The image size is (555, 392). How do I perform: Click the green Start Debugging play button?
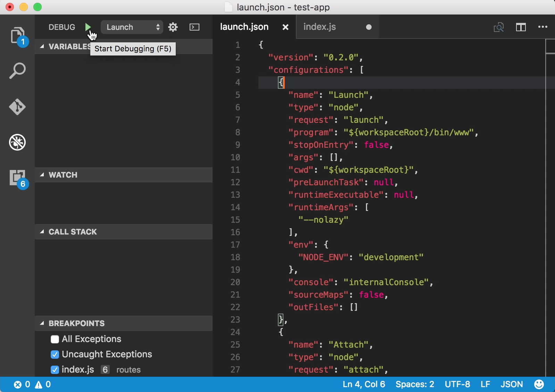[88, 27]
